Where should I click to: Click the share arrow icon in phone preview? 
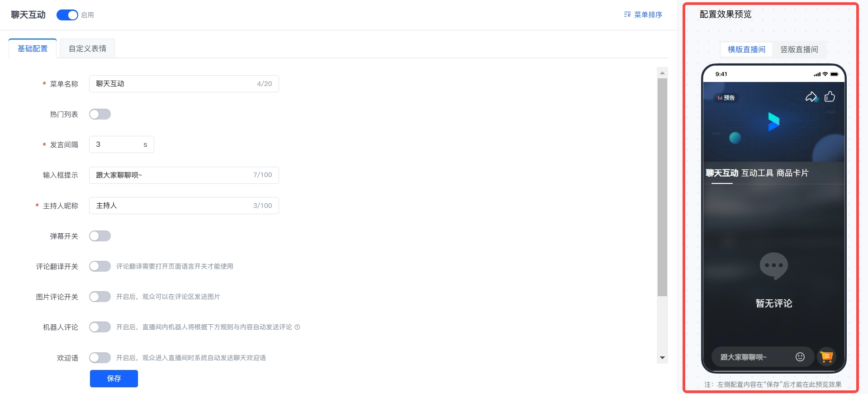coord(811,97)
